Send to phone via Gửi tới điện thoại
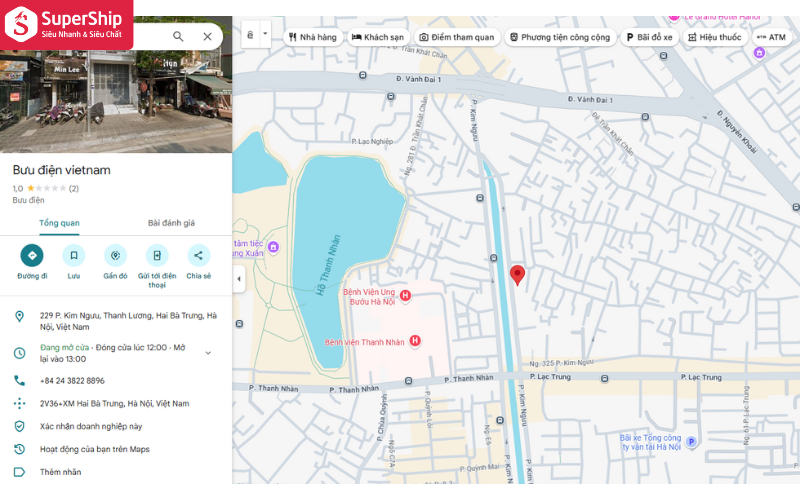Image resolution: width=800 pixels, height=500 pixels. pos(157,256)
